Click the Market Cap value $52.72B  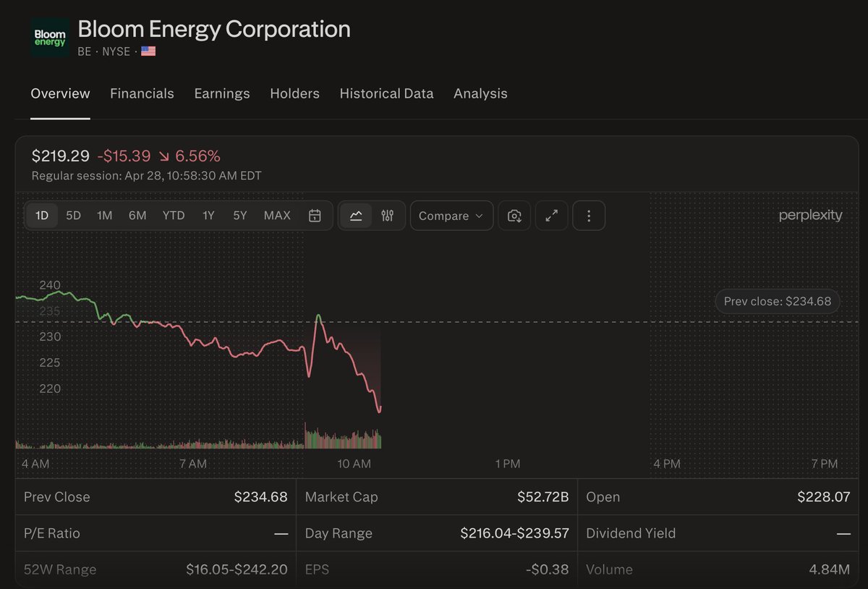(x=543, y=497)
